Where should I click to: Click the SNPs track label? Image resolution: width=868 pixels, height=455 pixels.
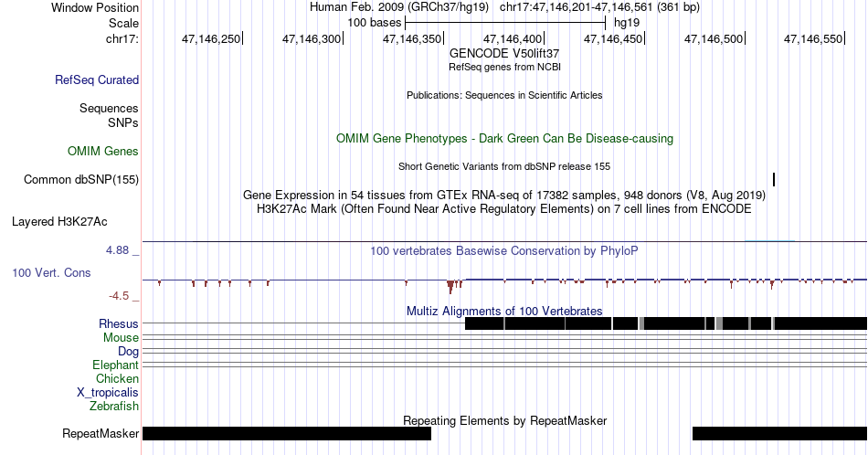pos(123,122)
